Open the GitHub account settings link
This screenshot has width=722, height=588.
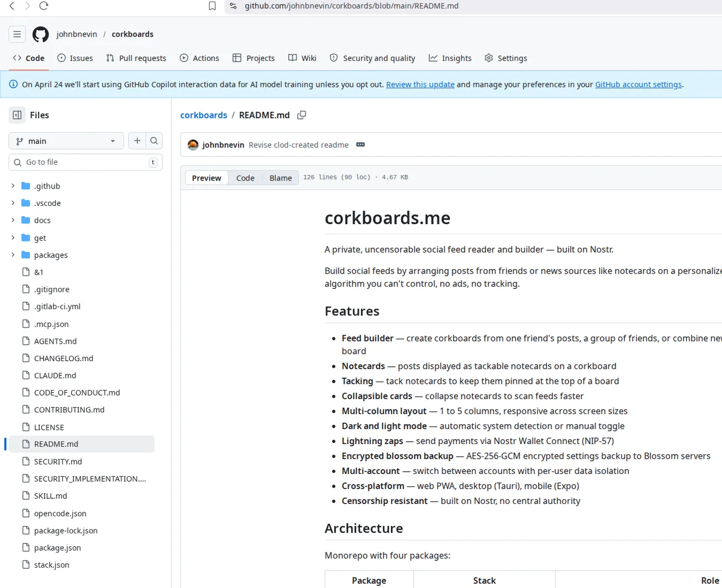pos(639,85)
